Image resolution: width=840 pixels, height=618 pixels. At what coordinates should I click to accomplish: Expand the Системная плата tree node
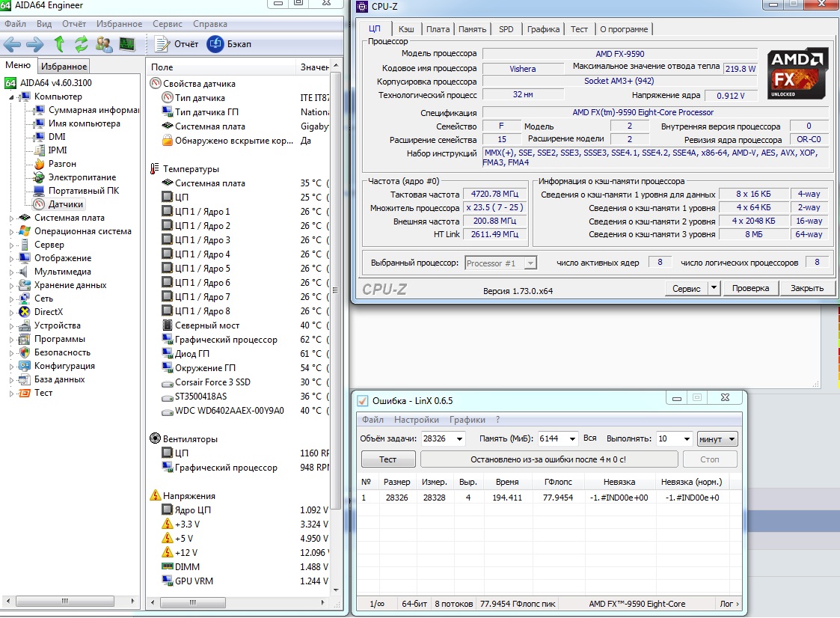click(11, 218)
